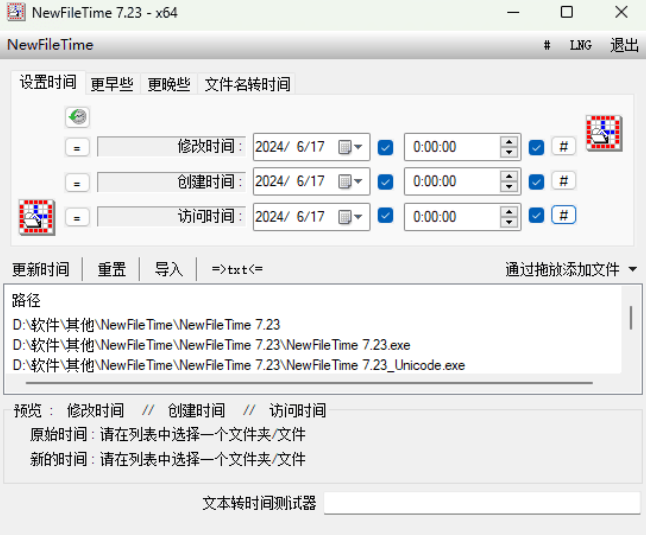Switch to the 更早些 tab
646x535 pixels.
[112, 84]
